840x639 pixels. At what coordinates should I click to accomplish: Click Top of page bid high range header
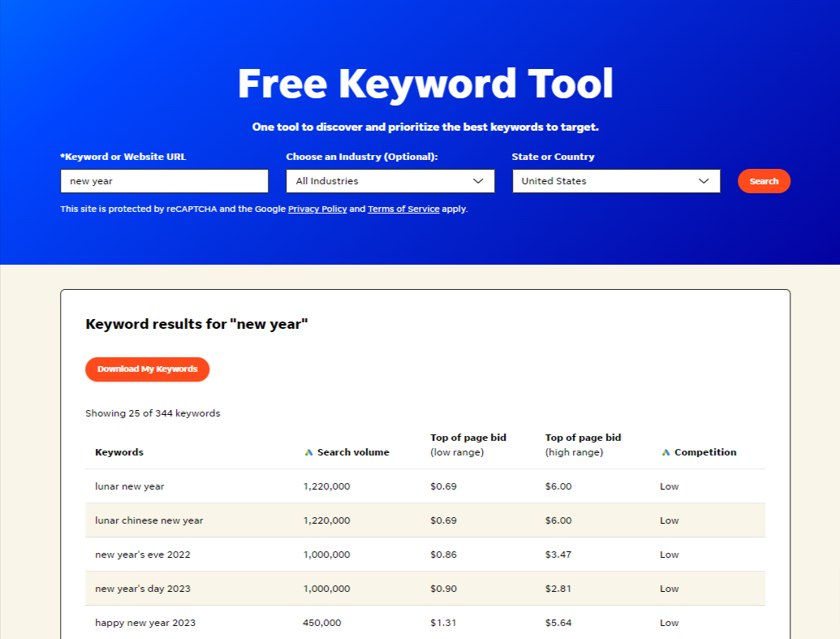pos(583,445)
